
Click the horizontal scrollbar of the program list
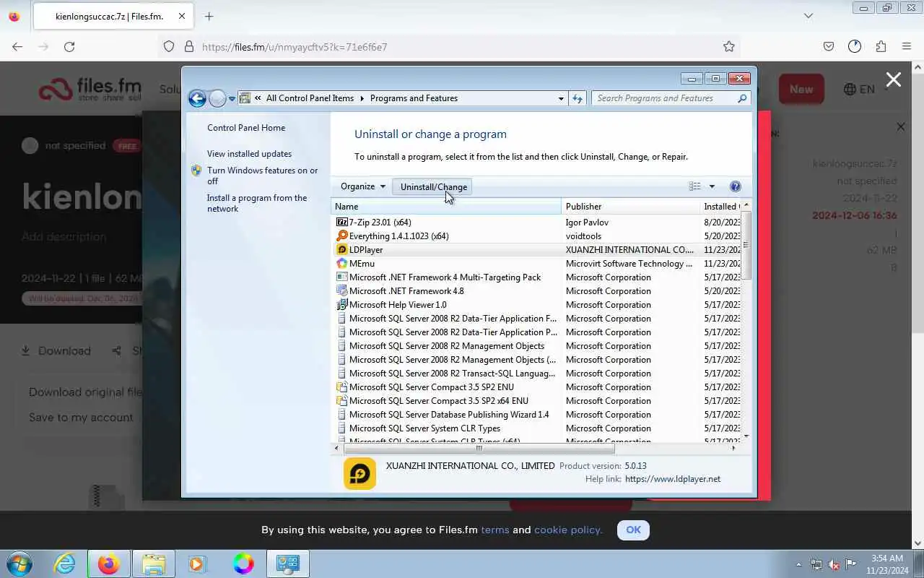pyautogui.click(x=478, y=448)
